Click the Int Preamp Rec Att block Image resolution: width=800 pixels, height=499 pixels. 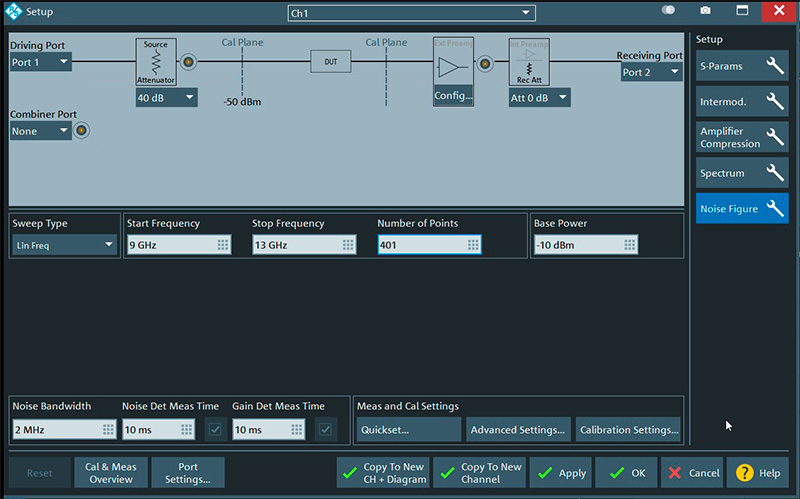[x=529, y=63]
